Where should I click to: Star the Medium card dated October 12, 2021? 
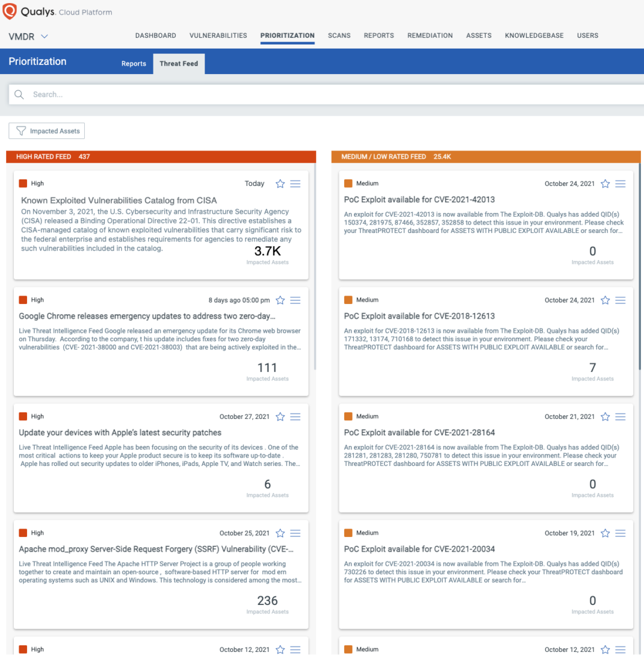[605, 650]
